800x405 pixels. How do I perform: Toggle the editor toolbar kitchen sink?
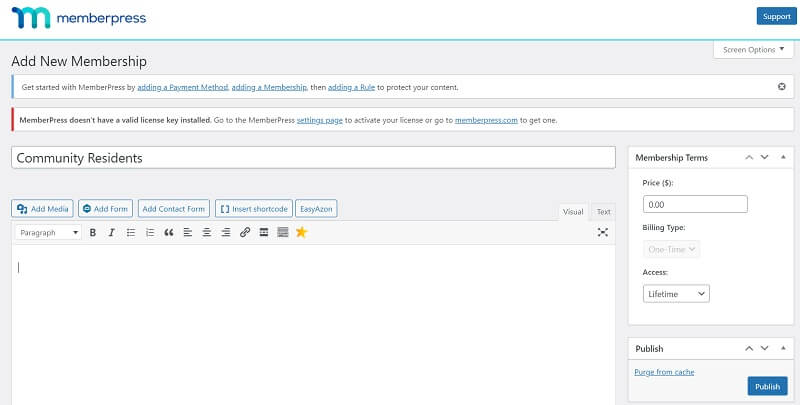click(283, 233)
